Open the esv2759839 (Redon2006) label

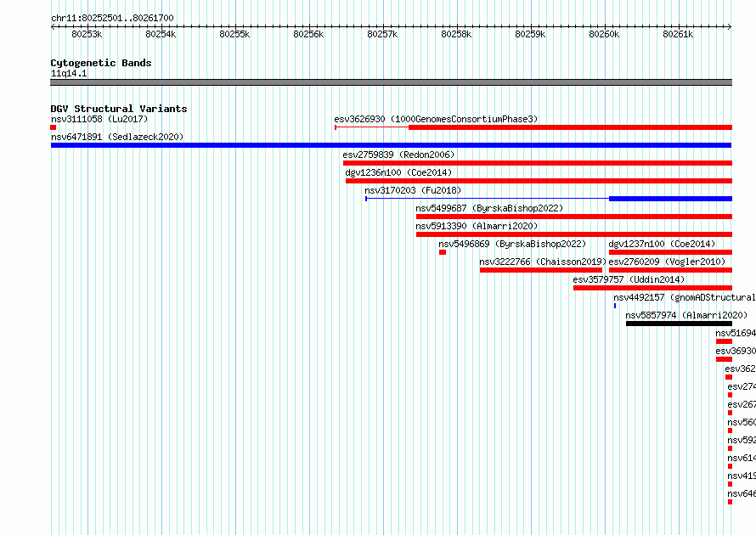[398, 155]
